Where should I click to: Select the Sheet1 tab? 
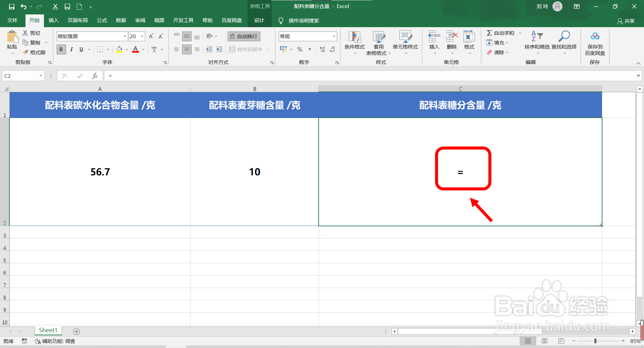click(48, 330)
